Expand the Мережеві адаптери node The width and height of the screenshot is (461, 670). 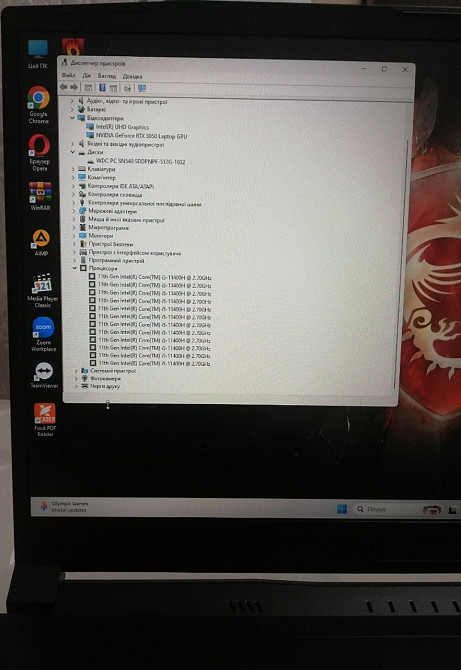[73, 211]
